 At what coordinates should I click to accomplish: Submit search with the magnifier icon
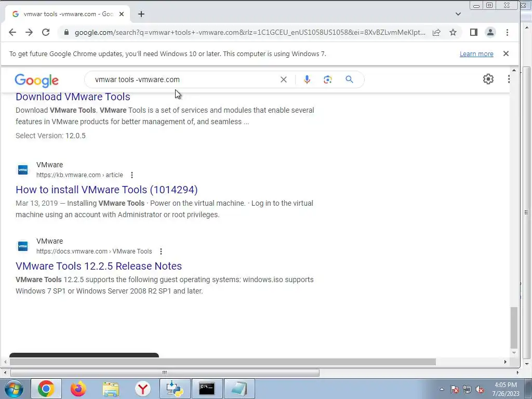[349, 79]
